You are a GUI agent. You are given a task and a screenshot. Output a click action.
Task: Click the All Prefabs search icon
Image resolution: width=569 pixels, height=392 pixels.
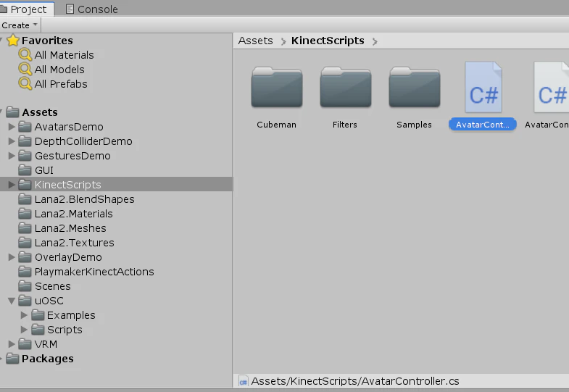pyautogui.click(x=25, y=84)
